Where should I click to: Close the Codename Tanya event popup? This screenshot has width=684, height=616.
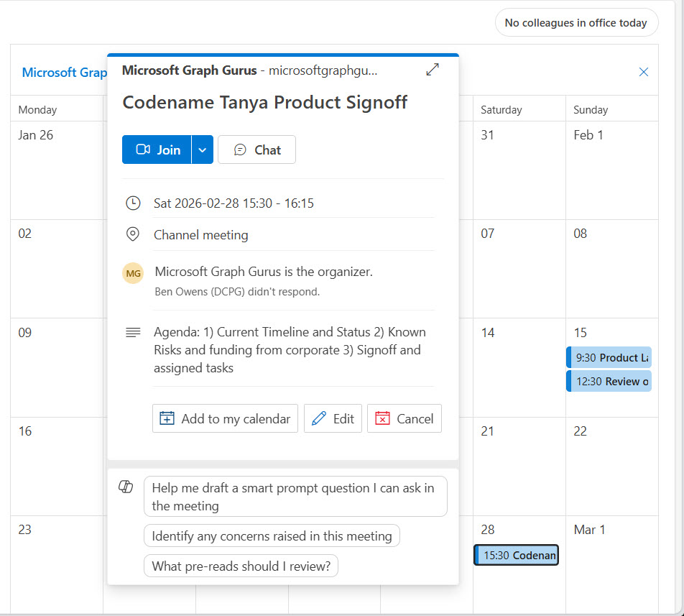tap(644, 72)
